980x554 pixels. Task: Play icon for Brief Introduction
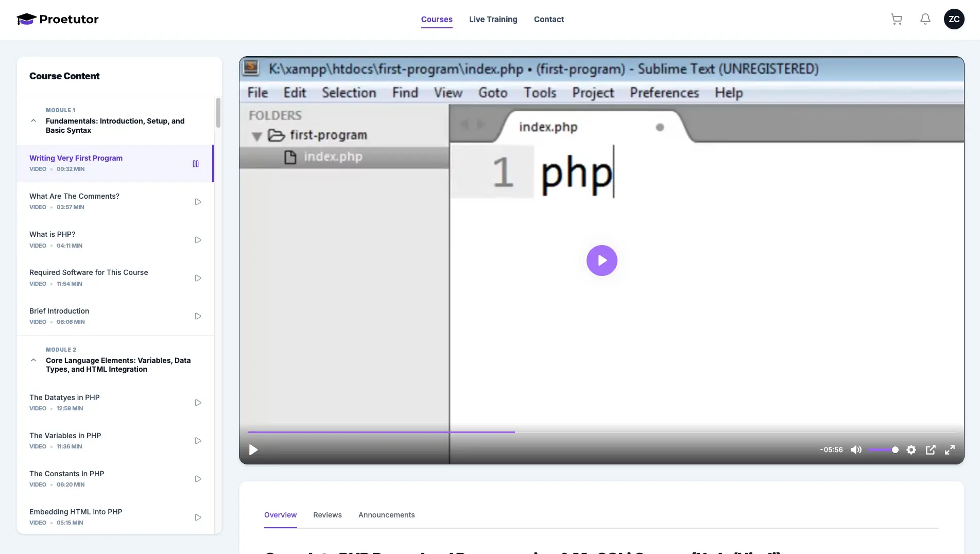point(198,316)
